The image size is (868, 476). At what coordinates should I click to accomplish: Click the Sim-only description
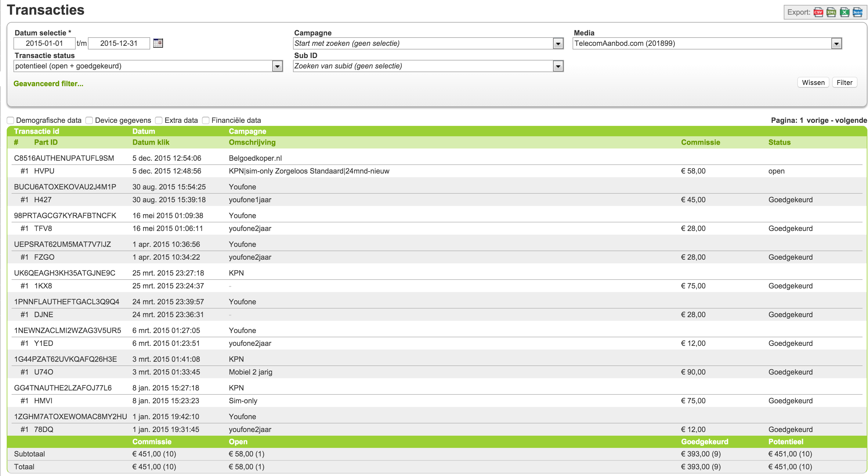243,401
